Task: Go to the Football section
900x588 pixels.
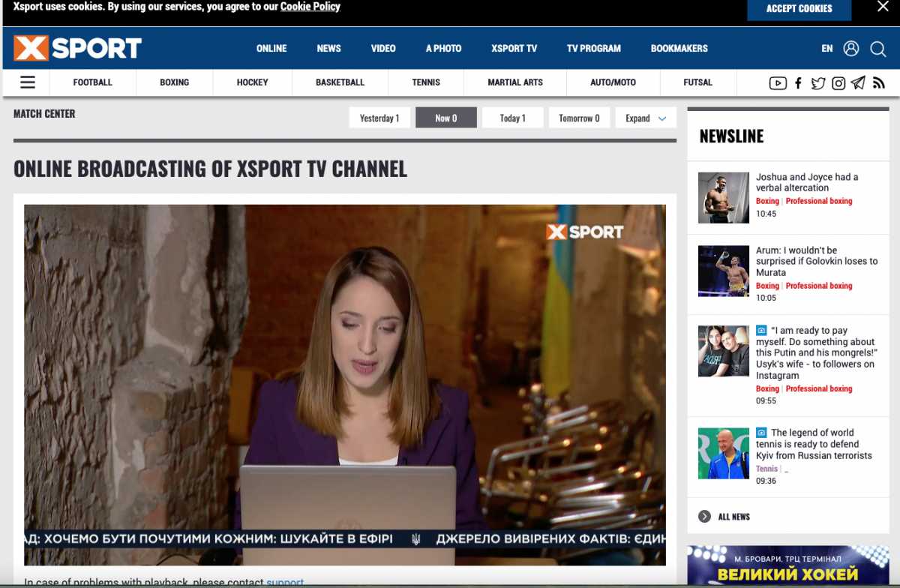Action: click(x=93, y=82)
